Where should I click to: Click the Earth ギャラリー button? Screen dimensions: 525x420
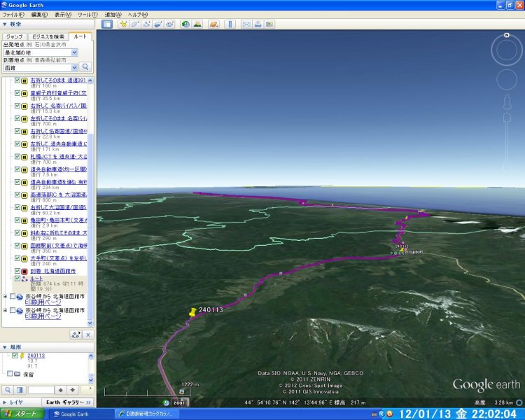pyautogui.click(x=69, y=402)
